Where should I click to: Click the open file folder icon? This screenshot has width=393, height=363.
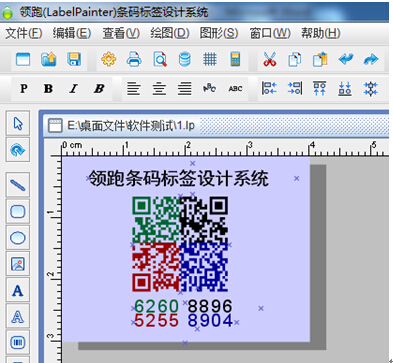pos(48,60)
